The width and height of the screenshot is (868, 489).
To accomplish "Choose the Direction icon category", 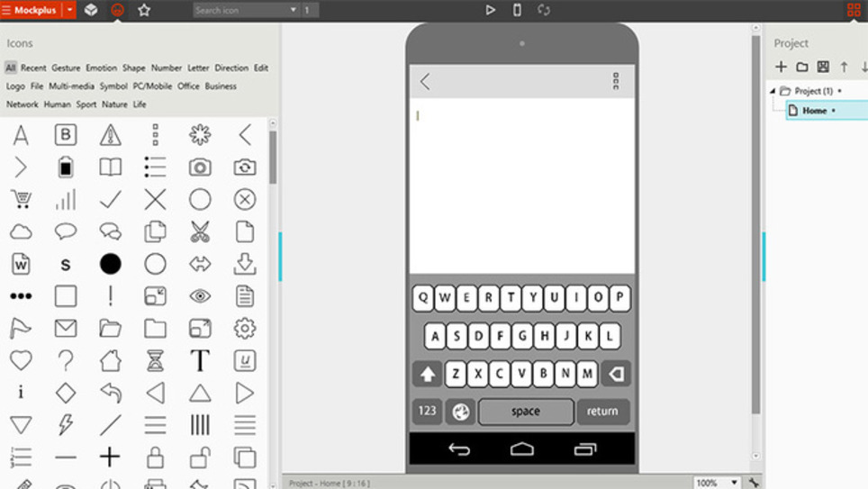I will click(231, 68).
